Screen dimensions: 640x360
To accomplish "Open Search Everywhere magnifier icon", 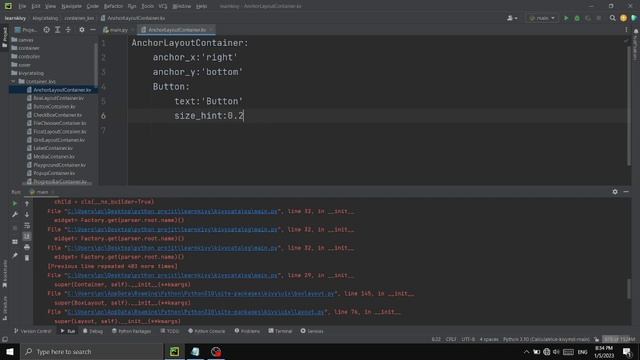I will coord(612,18).
